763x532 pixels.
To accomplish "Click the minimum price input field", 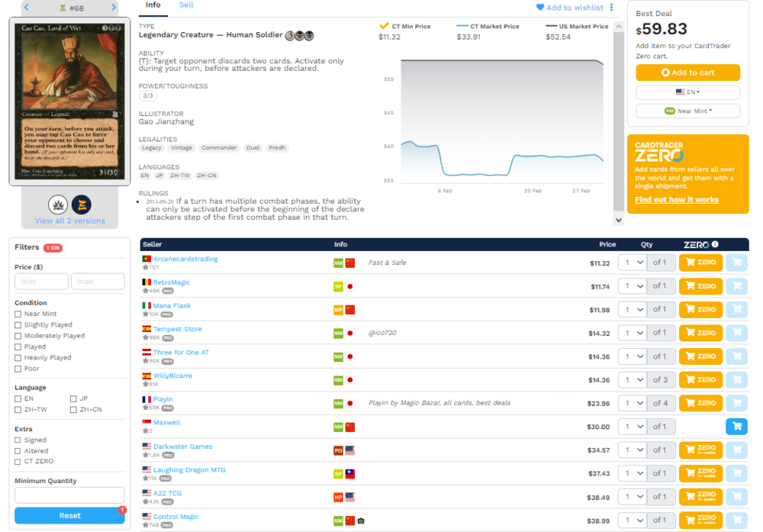I will pos(41,282).
